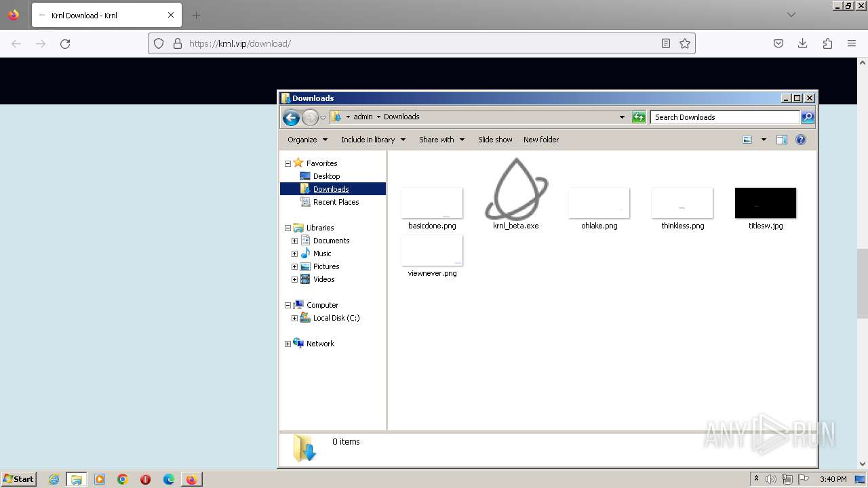Viewport: 868px width, 488px height.
Task: Open list all tabs chevron
Action: (791, 15)
